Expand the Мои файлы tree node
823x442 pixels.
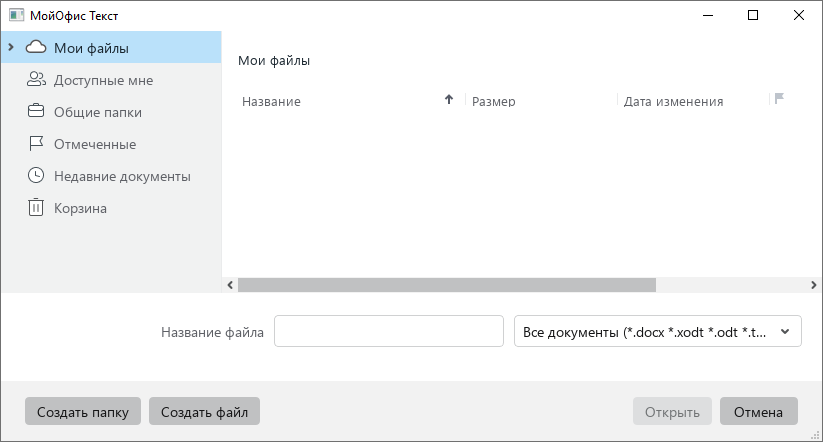pos(10,47)
